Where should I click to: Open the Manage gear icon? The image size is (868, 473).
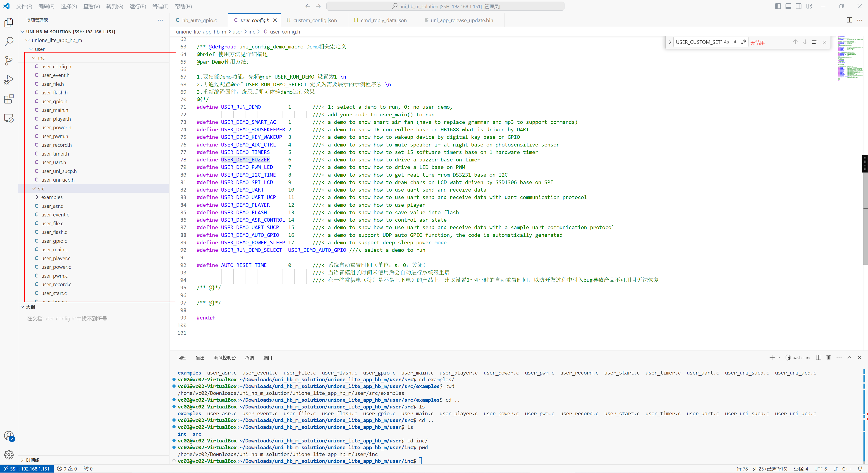coord(9,454)
